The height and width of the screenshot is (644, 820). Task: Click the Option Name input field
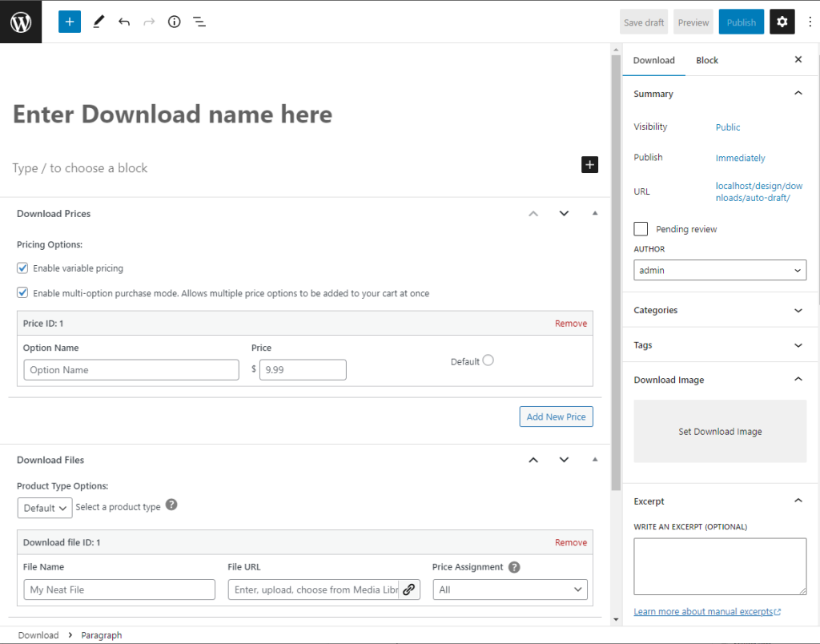131,370
